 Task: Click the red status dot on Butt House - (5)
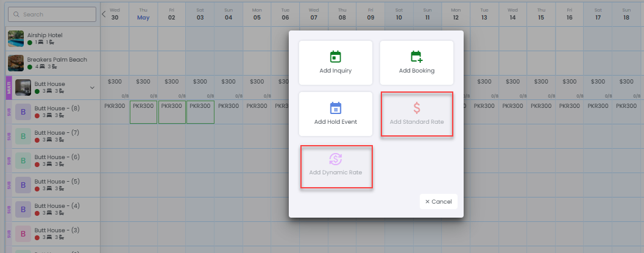coord(37,189)
